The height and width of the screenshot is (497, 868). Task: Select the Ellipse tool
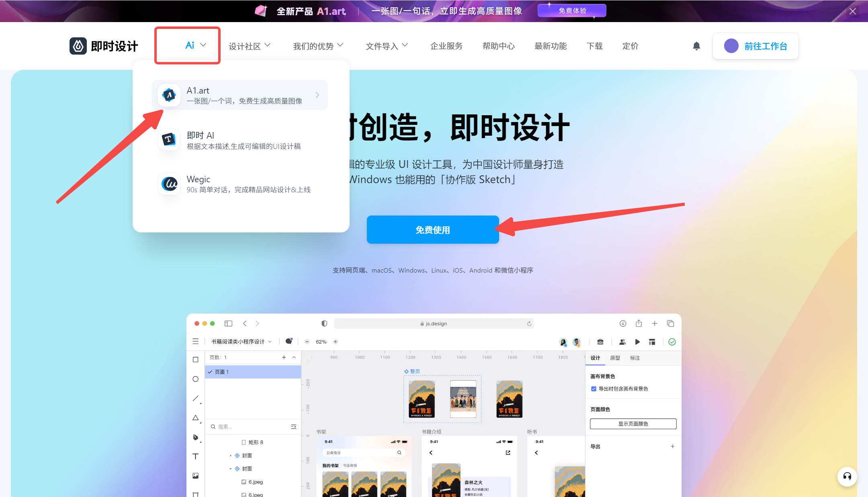(x=196, y=379)
